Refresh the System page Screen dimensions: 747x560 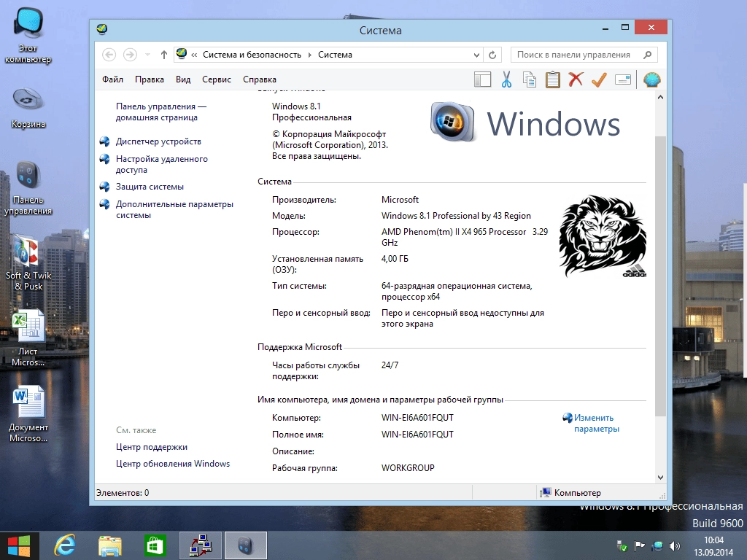coord(492,55)
